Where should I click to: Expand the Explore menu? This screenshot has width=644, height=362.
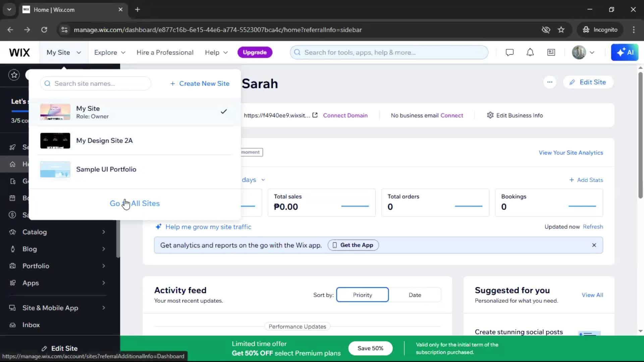click(x=110, y=53)
